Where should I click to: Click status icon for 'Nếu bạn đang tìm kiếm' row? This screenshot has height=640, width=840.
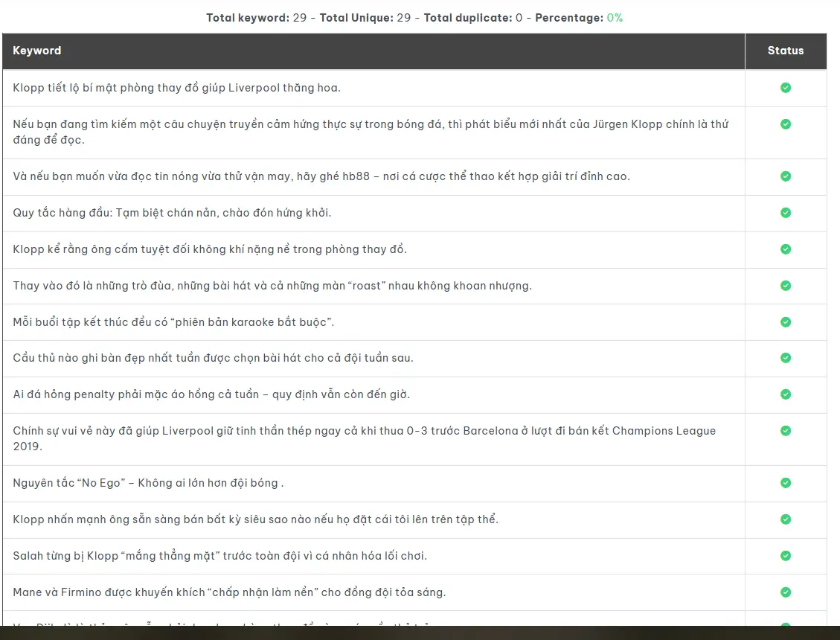(x=785, y=124)
